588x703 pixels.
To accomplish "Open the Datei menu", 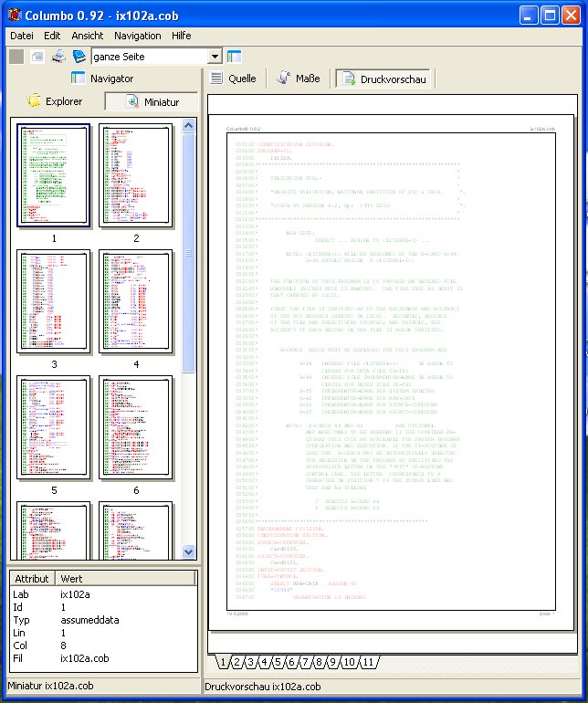I will pyautogui.click(x=21, y=36).
